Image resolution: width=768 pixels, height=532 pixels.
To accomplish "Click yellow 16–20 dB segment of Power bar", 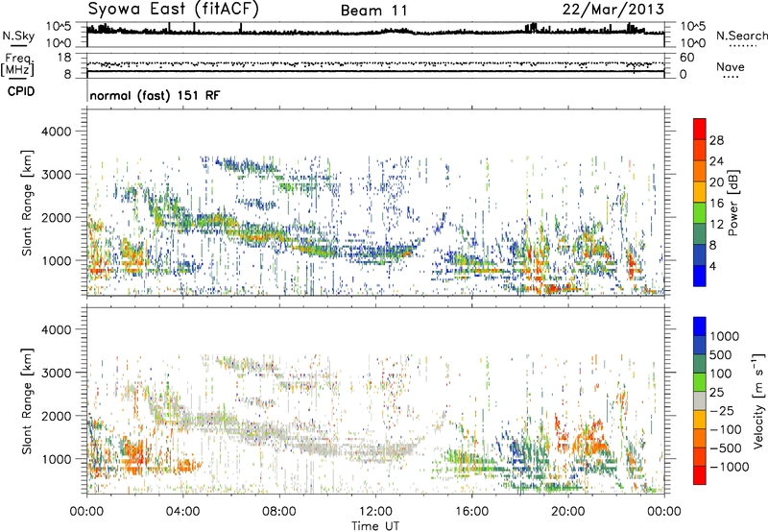I will click(x=700, y=192).
